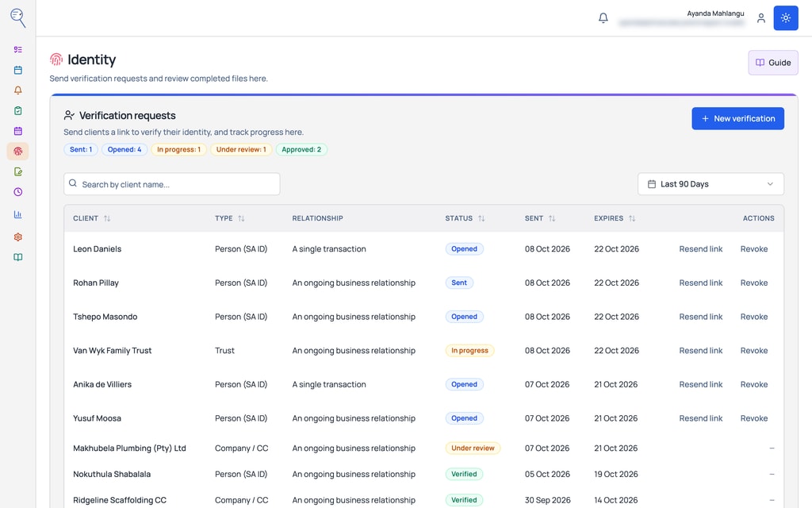Click the Ridgeline Scaffolding CC client name
This screenshot has height=508, width=812.
pos(120,500)
